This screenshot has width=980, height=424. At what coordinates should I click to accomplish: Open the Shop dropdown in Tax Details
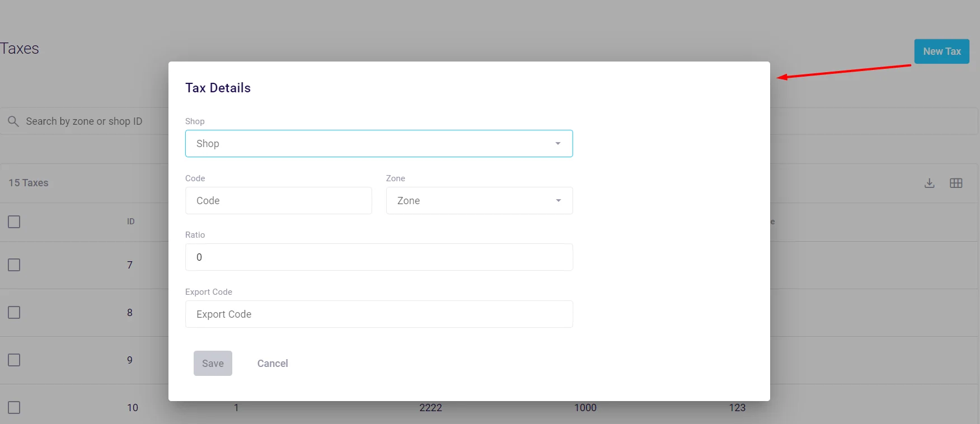point(379,144)
